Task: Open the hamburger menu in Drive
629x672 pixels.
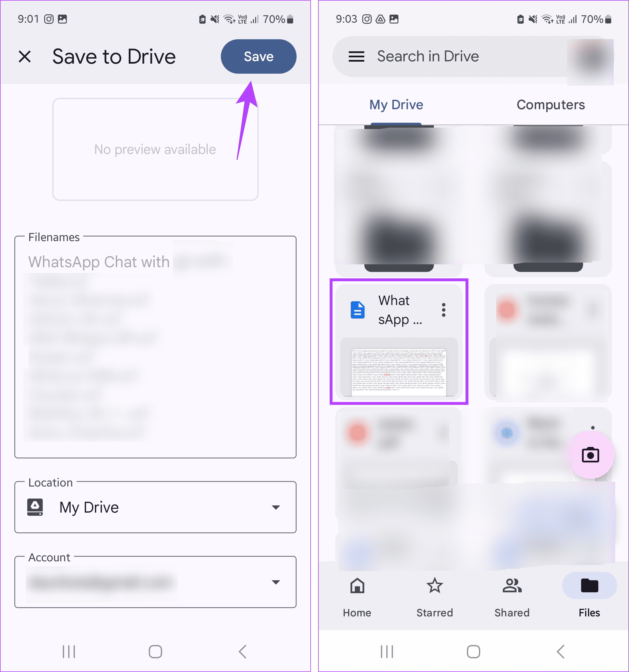Action: 355,56
